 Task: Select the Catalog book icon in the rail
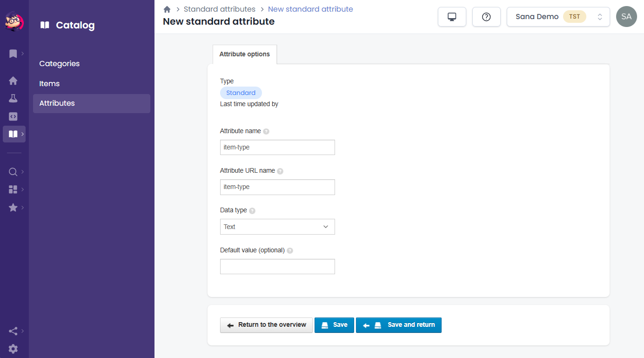pyautogui.click(x=13, y=134)
